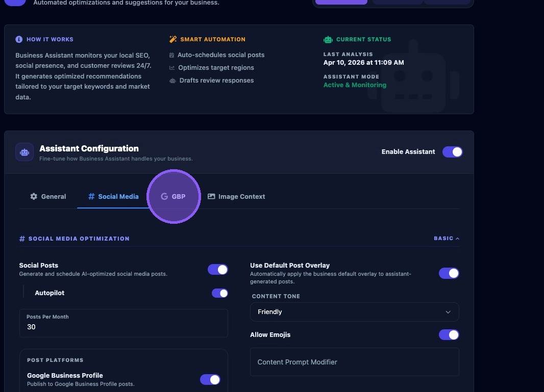Click the chart icon beside Optimizes target regions
The image size is (544, 392).
pyautogui.click(x=172, y=68)
